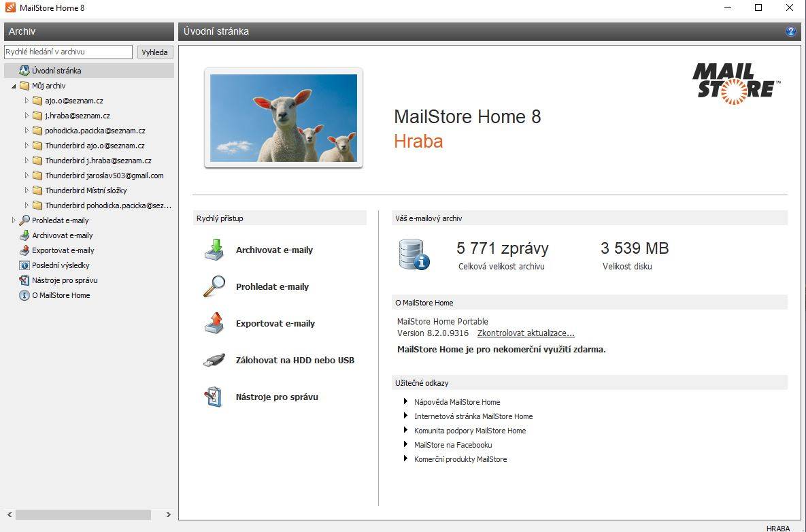Screen dimensions: 806x532
Task: Click the magnifier icon beside Prohledat e-maily in sidebar
Action: tap(24, 220)
